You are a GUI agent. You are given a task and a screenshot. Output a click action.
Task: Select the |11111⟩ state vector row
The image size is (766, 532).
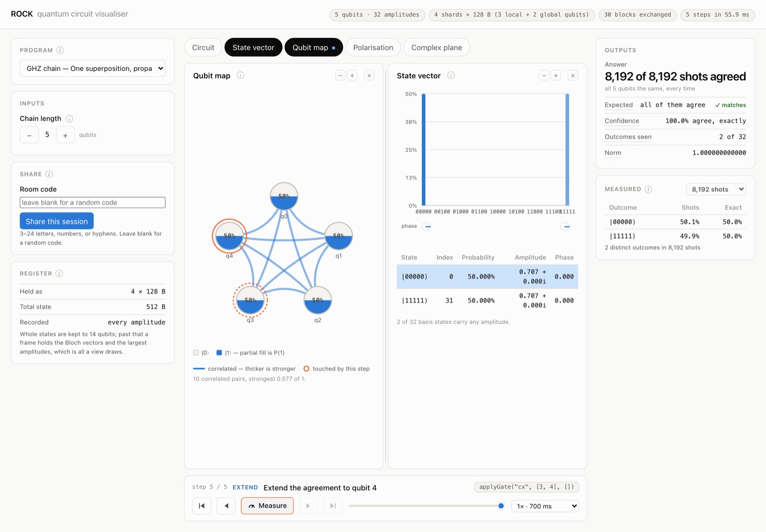(487, 301)
